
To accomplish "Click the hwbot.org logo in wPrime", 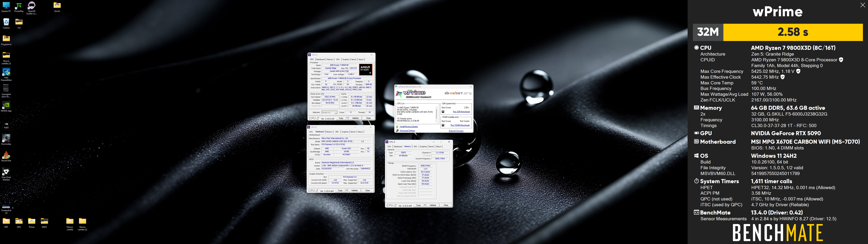I will coord(458,93).
